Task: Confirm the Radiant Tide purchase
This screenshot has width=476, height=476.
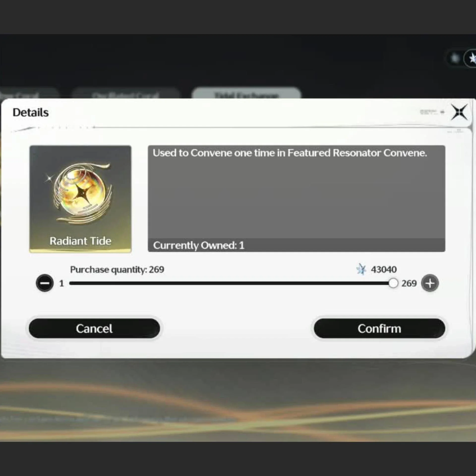Action: [379, 328]
